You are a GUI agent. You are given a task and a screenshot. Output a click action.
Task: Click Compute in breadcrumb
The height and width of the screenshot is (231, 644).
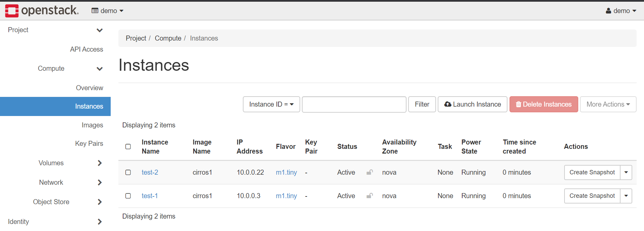coord(168,38)
